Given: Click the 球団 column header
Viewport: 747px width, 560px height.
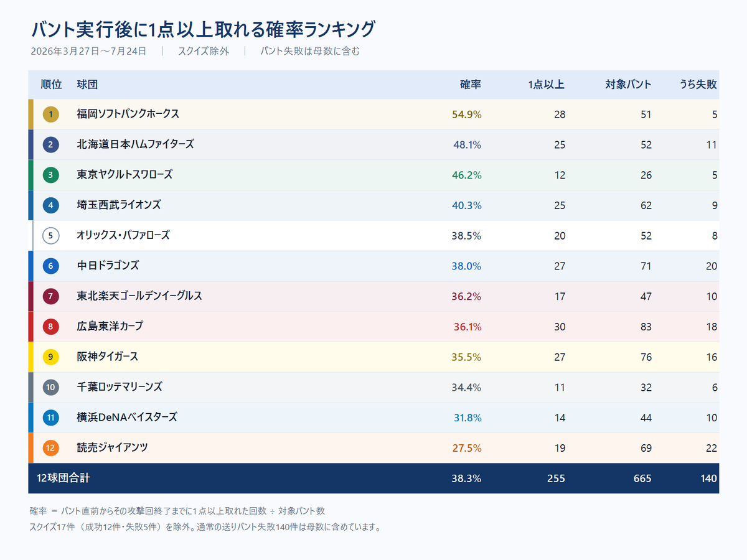Looking at the screenshot, I should [87, 85].
